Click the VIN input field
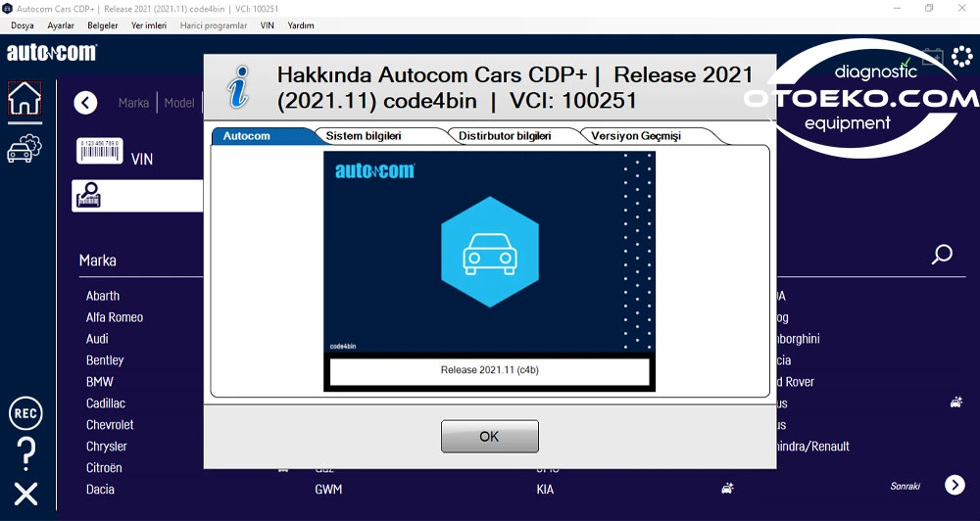980x521 pixels. (x=137, y=196)
